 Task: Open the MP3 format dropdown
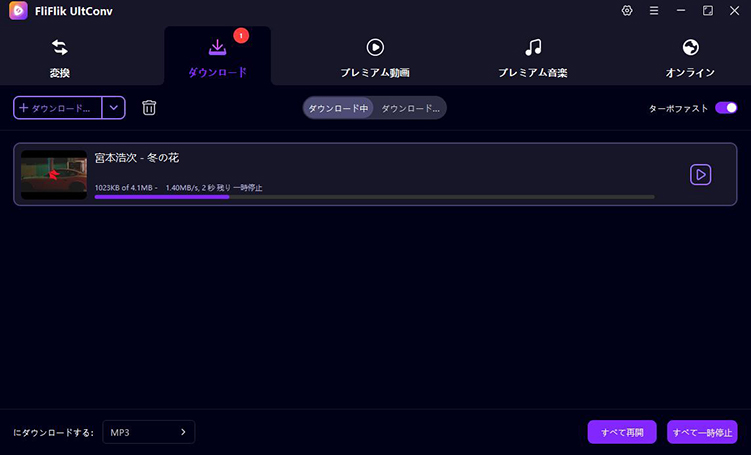(148, 432)
